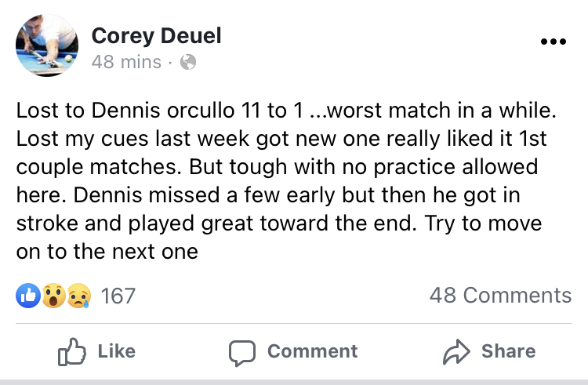Click the crying sad reaction emoji

[78, 295]
